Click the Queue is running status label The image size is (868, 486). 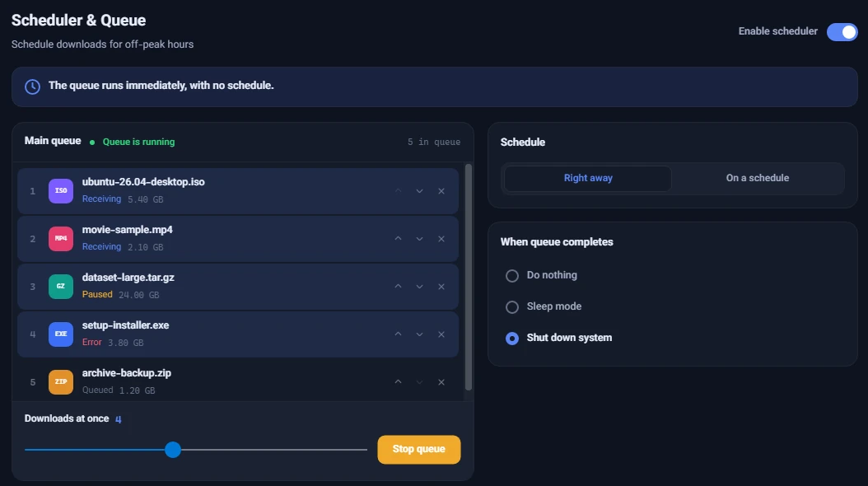[139, 142]
